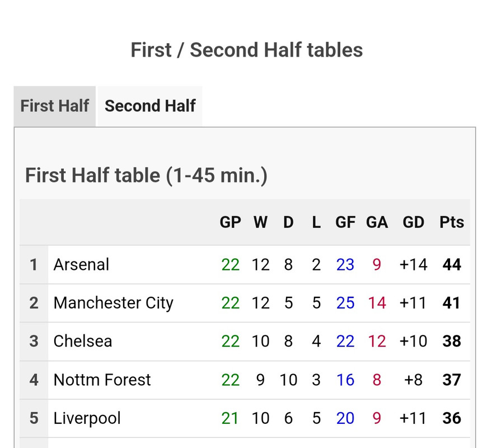Click the GA column header

tap(377, 222)
